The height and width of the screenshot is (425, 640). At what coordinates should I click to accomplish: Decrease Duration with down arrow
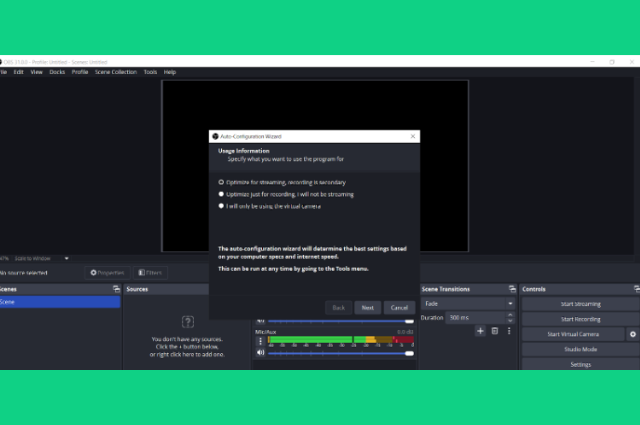coord(510,320)
